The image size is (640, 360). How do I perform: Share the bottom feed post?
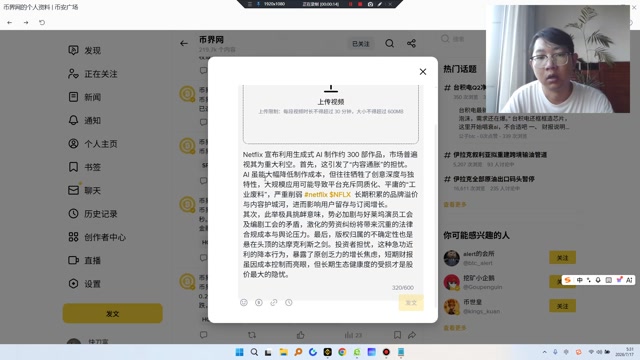coord(412,335)
